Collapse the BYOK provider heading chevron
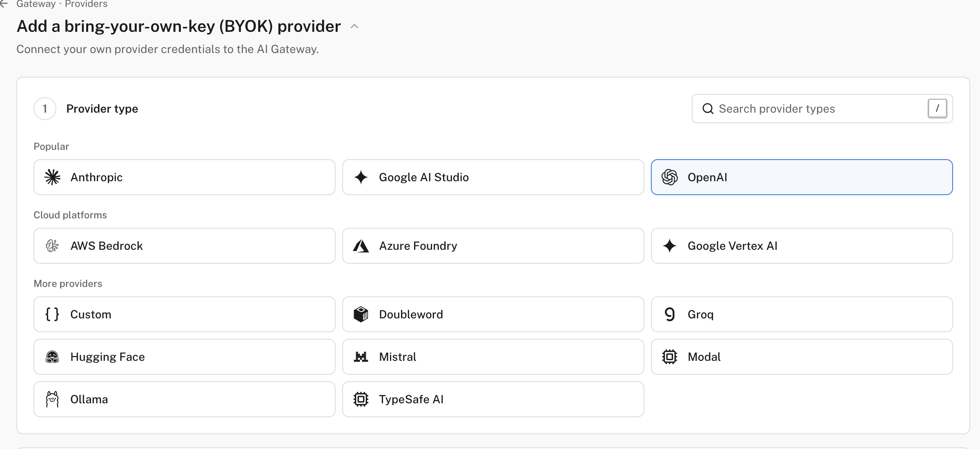The height and width of the screenshot is (449, 980). [x=354, y=27]
